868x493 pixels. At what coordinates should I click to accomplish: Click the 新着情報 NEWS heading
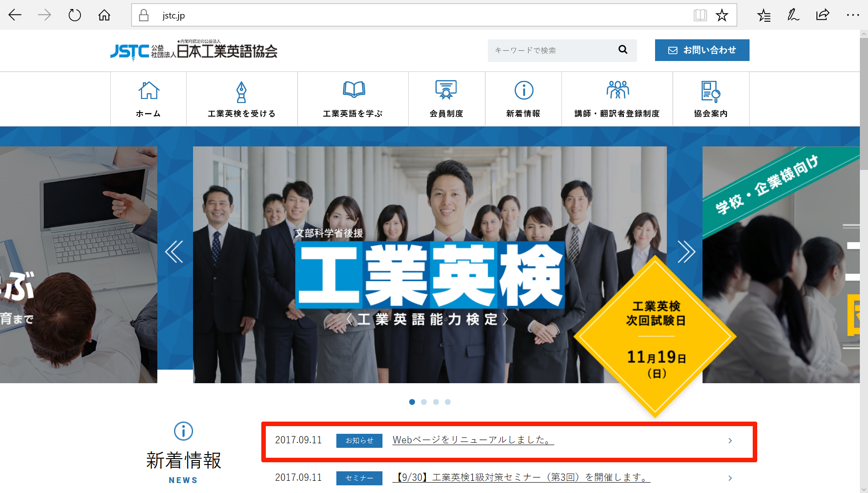184,467
